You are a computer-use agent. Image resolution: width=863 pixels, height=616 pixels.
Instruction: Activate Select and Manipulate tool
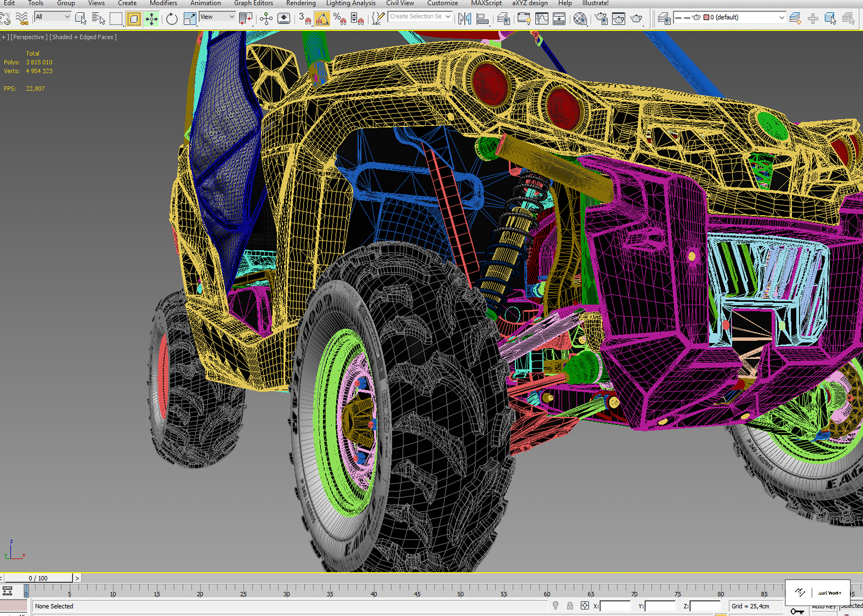point(266,18)
